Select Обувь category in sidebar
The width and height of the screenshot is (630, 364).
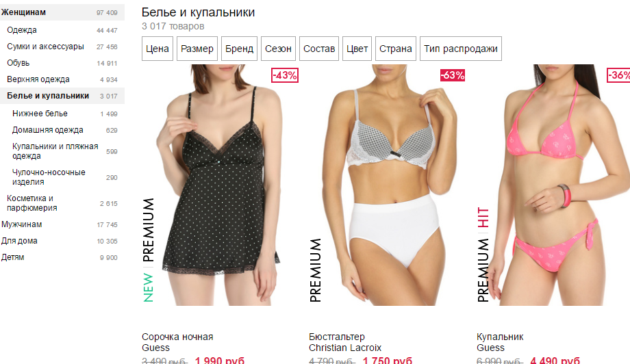tap(62, 63)
